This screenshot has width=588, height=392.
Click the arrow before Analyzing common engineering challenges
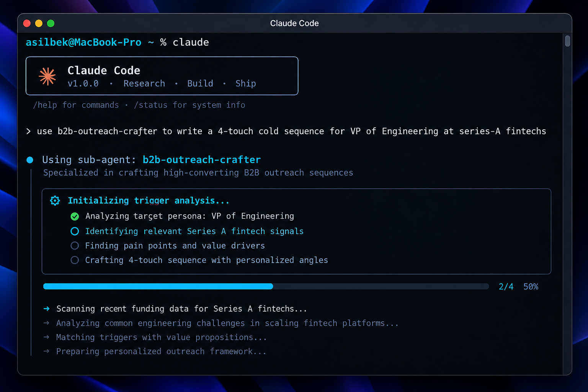tap(46, 323)
